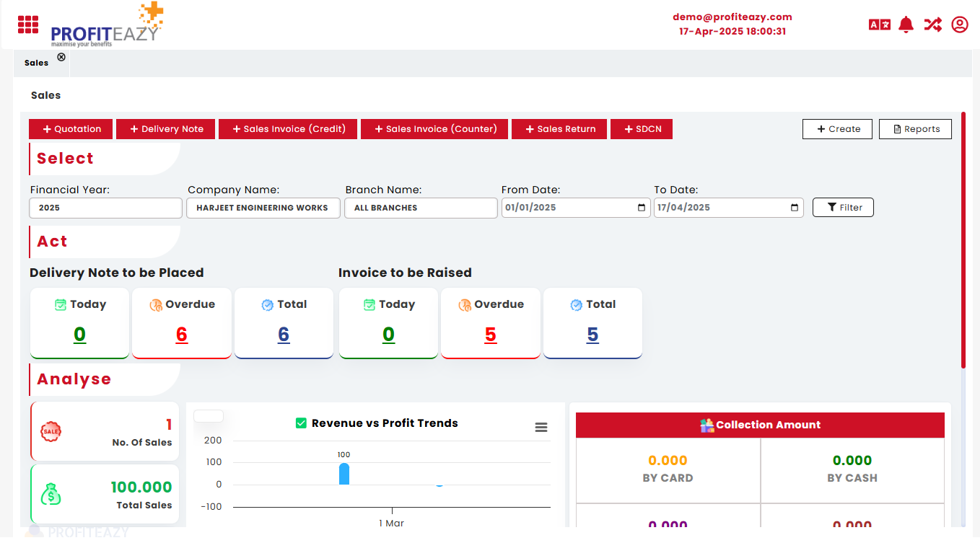Viewport: 980px width, 543px height.
Task: Open the Branch Name dropdown
Action: 421,208
